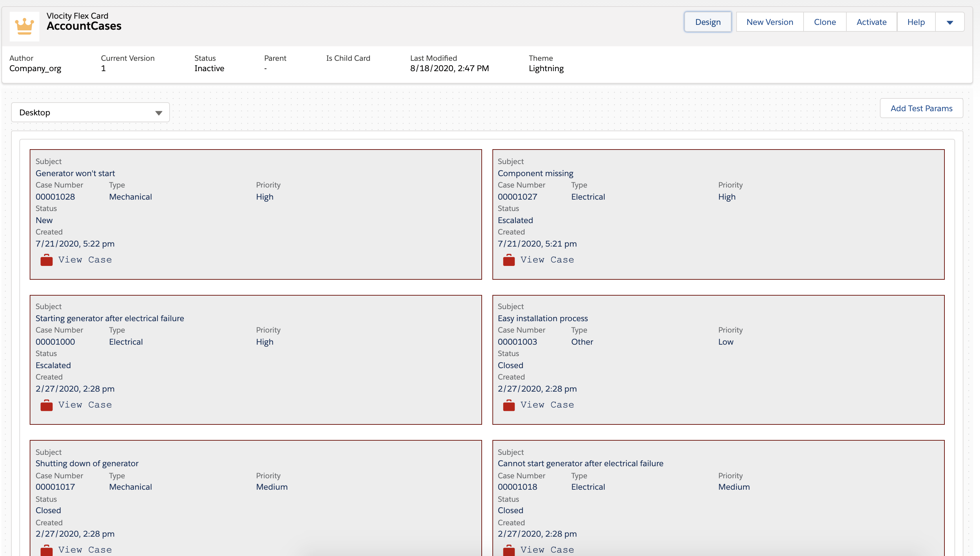The width and height of the screenshot is (980, 556).
Task: Click 'Cannot start generator after electrical failure' subject
Action: (x=580, y=463)
